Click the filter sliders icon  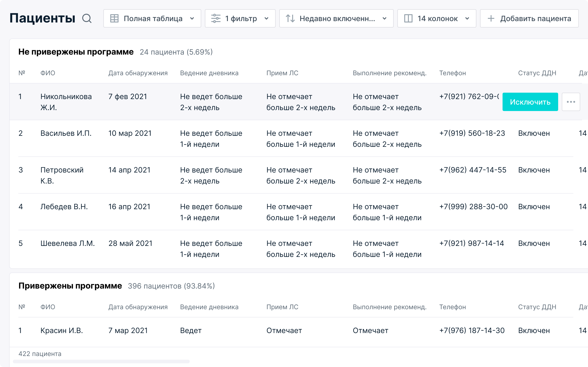pyautogui.click(x=215, y=18)
